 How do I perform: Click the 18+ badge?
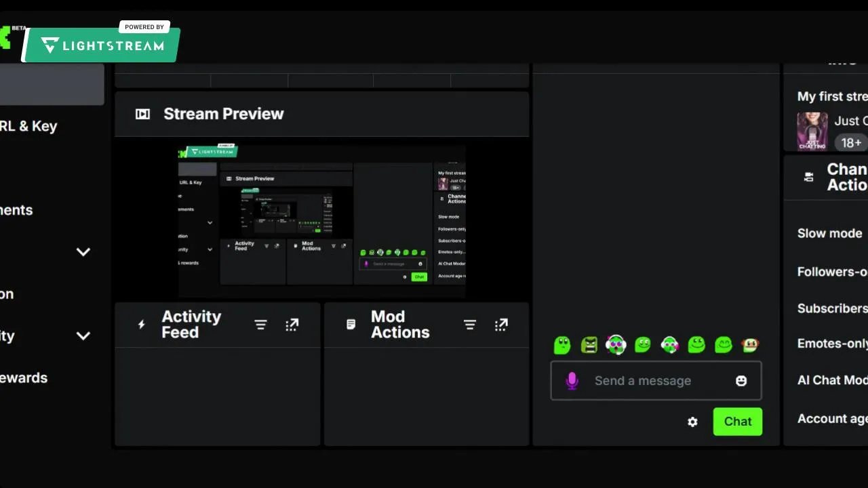851,142
